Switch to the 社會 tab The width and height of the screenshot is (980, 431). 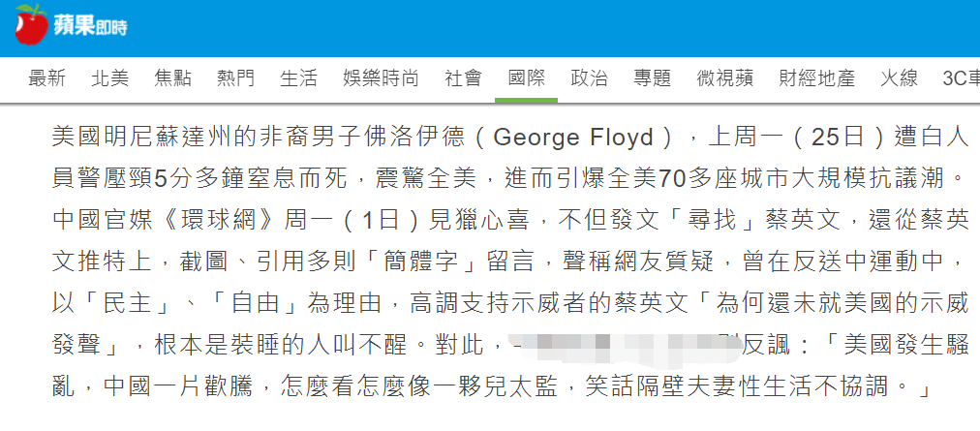[x=463, y=78]
